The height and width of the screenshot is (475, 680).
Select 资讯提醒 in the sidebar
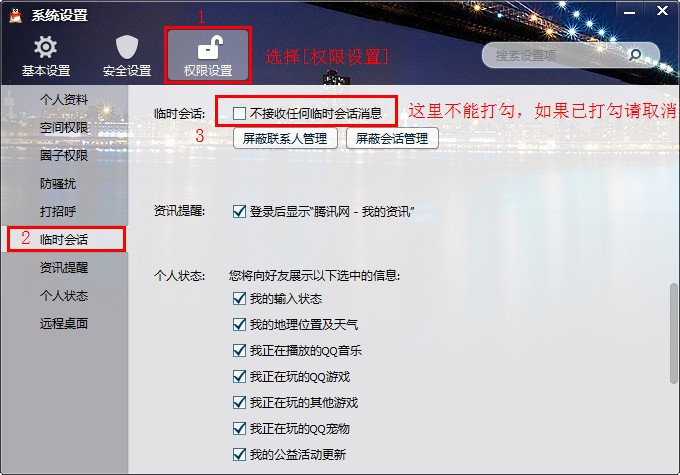pos(64,267)
